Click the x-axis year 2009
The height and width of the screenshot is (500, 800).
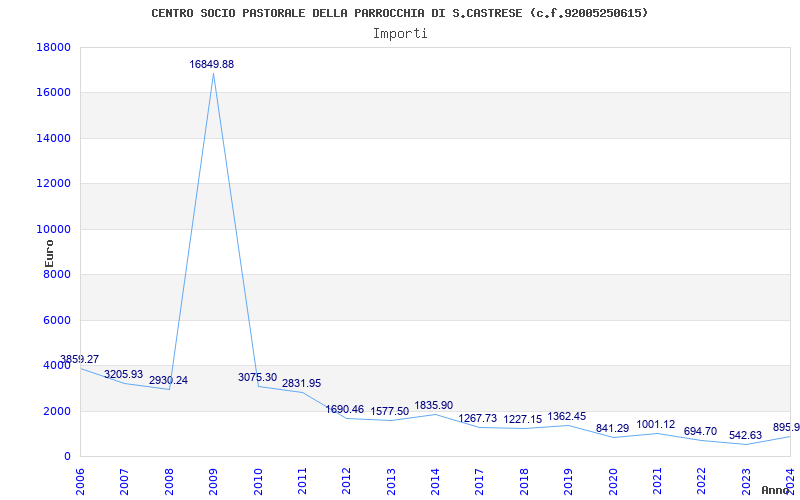[213, 481]
